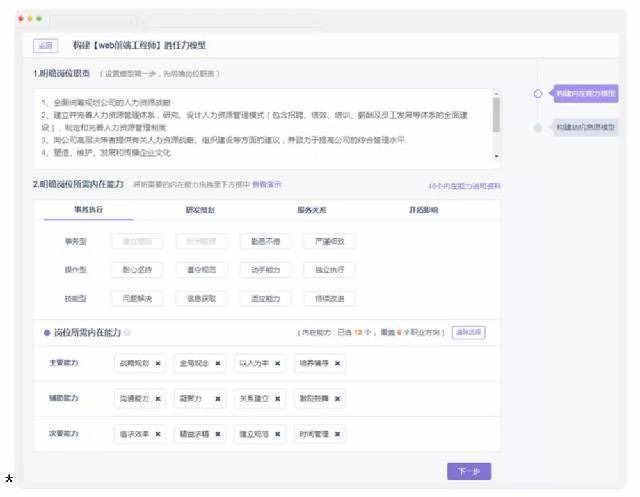Open the 查看演示 link

(x=266, y=184)
